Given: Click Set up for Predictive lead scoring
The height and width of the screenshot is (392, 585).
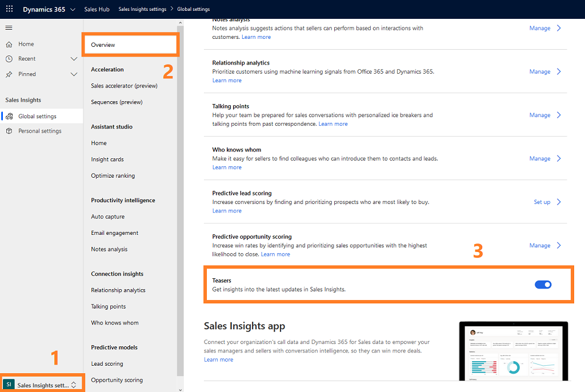Looking at the screenshot, I should pos(542,202).
